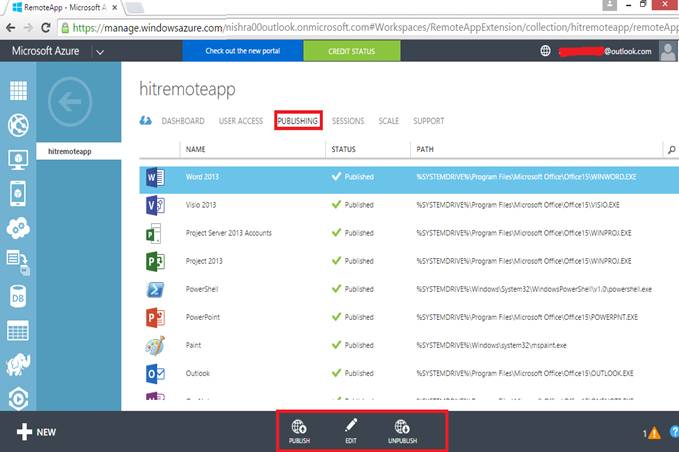Viewport: 679px width, 452px height.
Task: Select the Paint row name
Action: coord(193,345)
